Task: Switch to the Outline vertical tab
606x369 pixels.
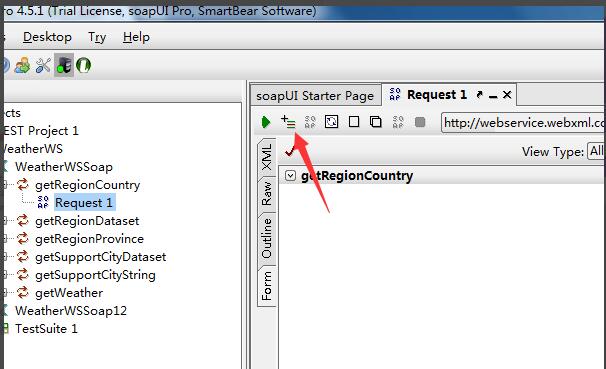Action: pos(267,238)
